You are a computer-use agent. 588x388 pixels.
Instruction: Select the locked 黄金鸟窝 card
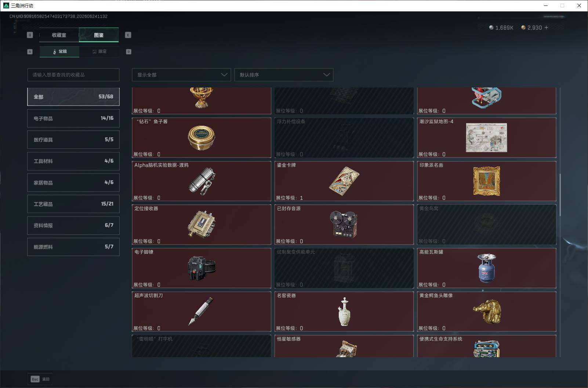pos(487,224)
